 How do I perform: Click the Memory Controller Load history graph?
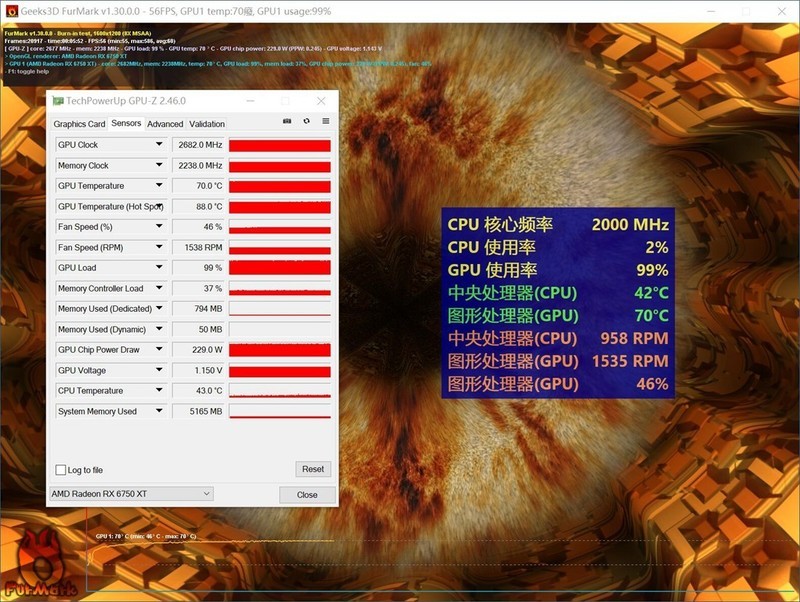coord(280,288)
